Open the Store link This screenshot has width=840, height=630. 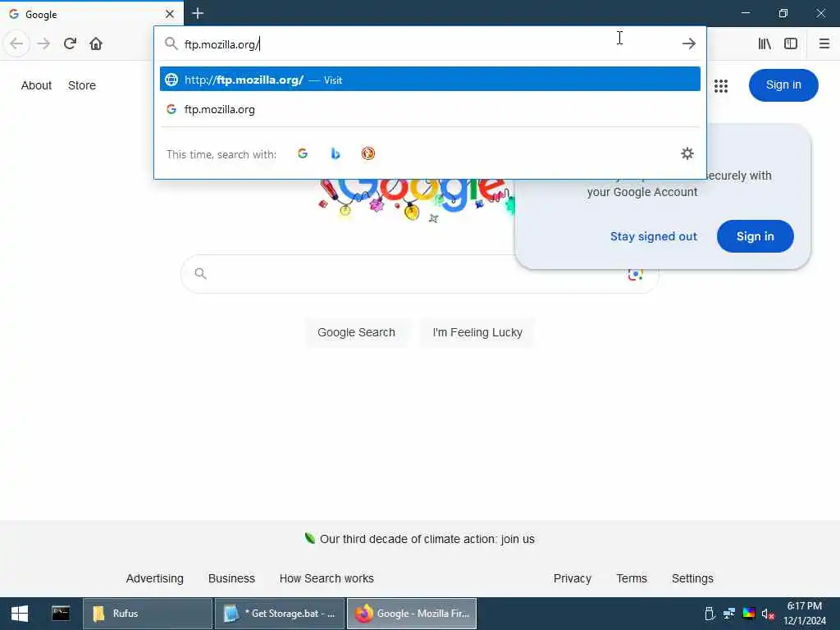pyautogui.click(x=82, y=85)
